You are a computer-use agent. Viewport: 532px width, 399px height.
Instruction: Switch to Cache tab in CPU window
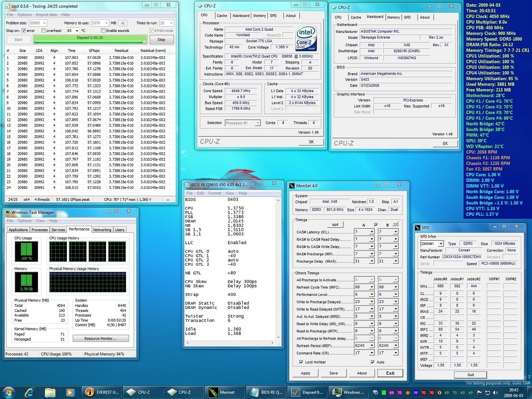222,16
